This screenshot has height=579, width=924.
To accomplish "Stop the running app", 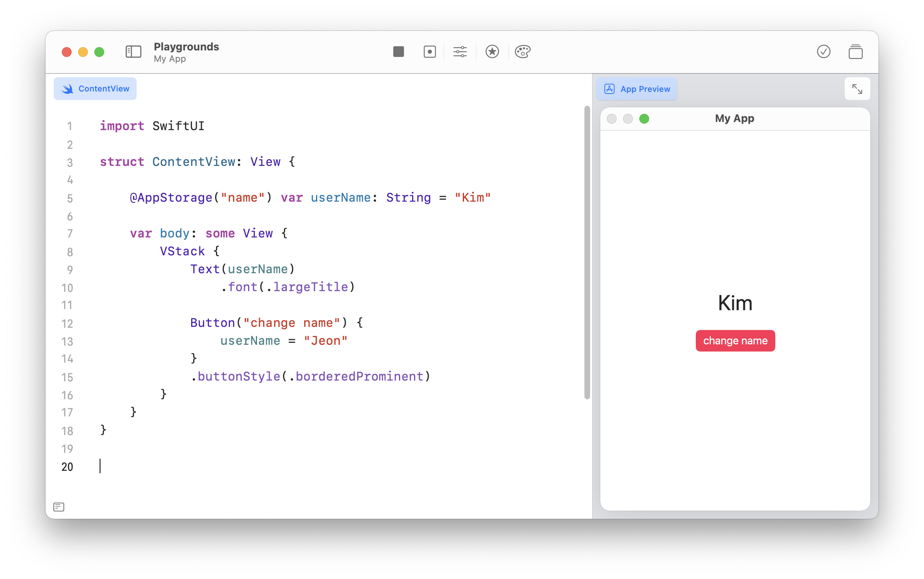I will pyautogui.click(x=399, y=52).
